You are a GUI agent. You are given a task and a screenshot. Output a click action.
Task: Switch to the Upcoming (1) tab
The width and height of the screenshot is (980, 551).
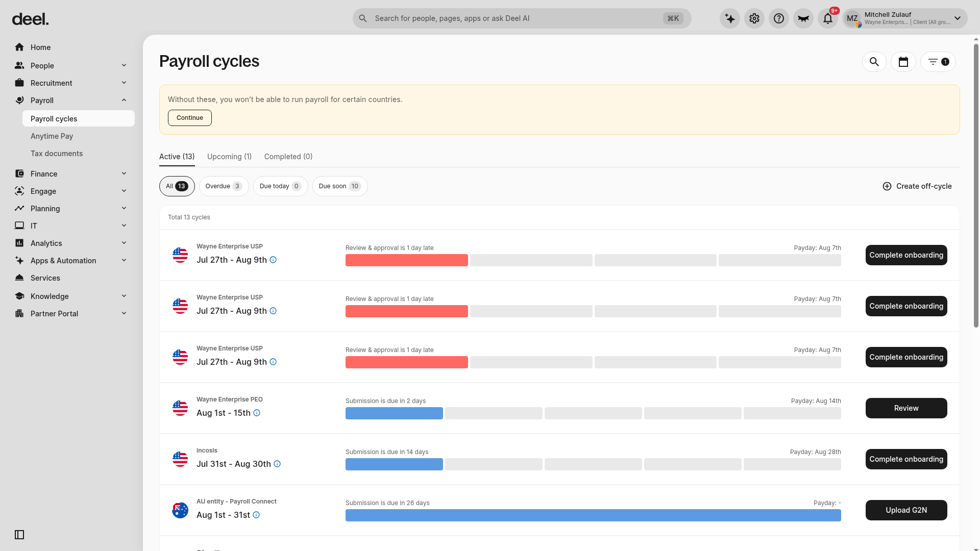pos(229,157)
